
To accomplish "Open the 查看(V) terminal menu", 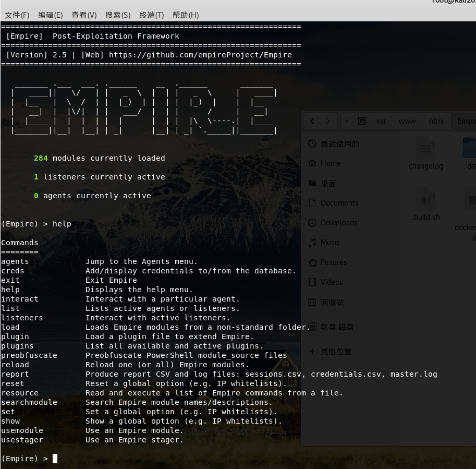I will click(x=84, y=15).
